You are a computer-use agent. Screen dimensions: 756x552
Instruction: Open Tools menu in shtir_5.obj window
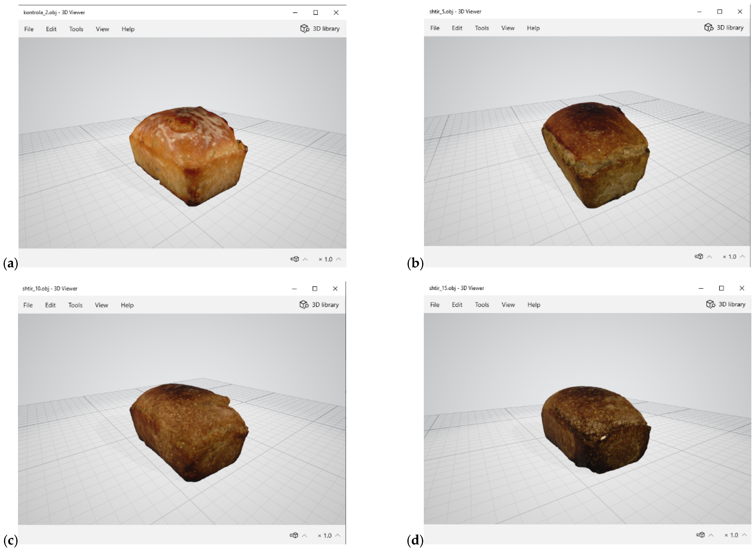(482, 28)
